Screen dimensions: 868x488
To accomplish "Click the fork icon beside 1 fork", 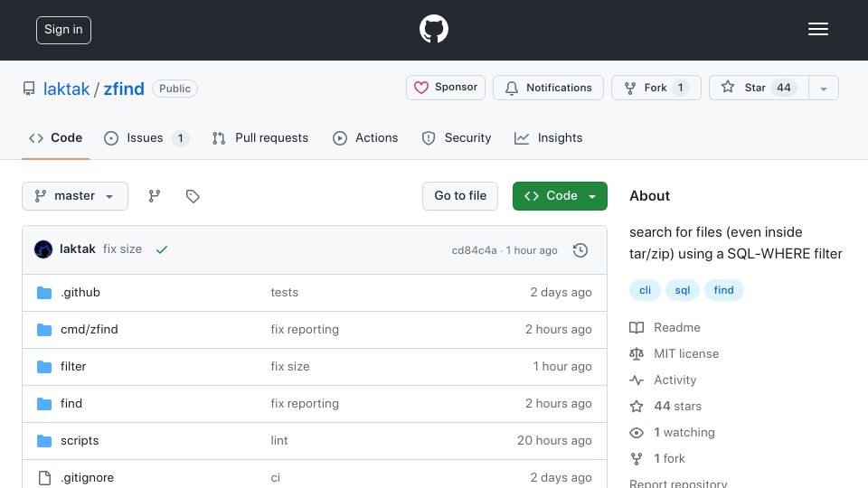I will pos(637,459).
